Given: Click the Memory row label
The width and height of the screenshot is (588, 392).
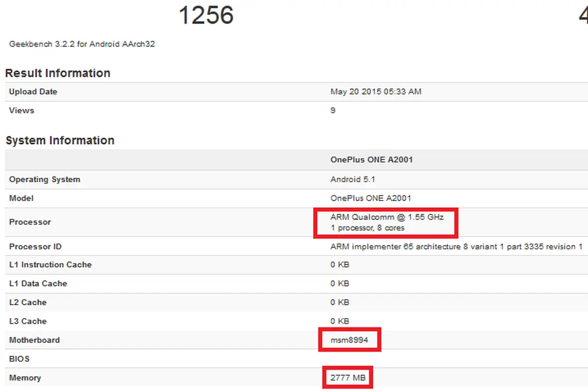Looking at the screenshot, I should 25,378.
